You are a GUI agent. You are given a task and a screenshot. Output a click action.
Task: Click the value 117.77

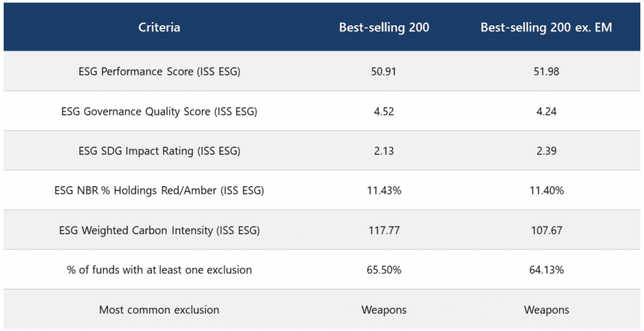coord(384,230)
